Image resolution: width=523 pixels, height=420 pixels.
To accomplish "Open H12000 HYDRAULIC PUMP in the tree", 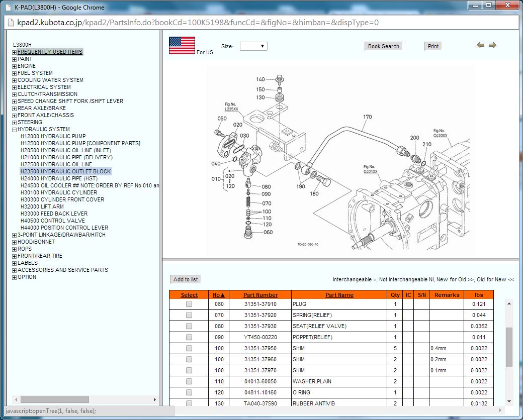I will [53, 136].
